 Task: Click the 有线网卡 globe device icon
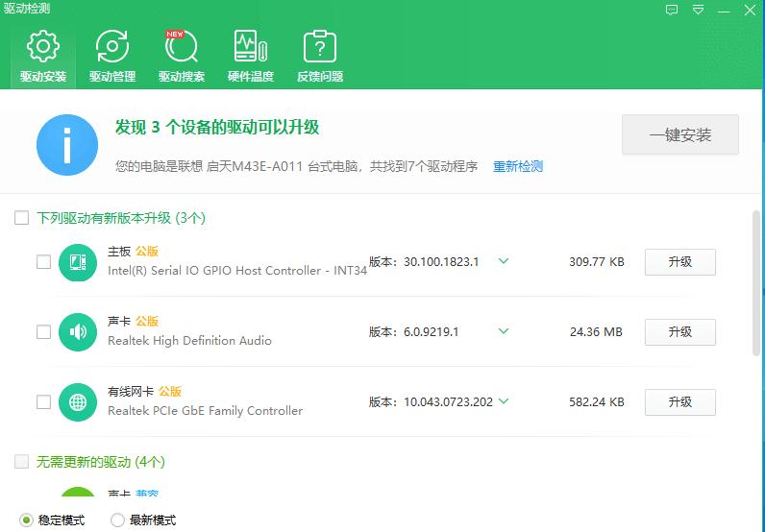point(78,402)
